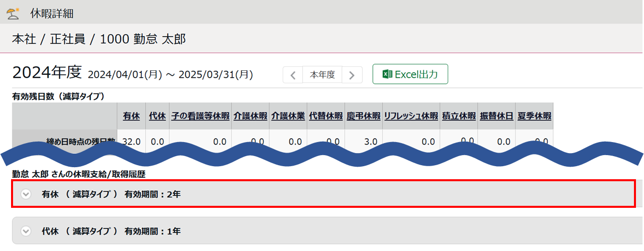Select the 振替休日 remaining value 0.0
Image resolution: width=644 pixels, height=251 pixels.
coord(503,142)
